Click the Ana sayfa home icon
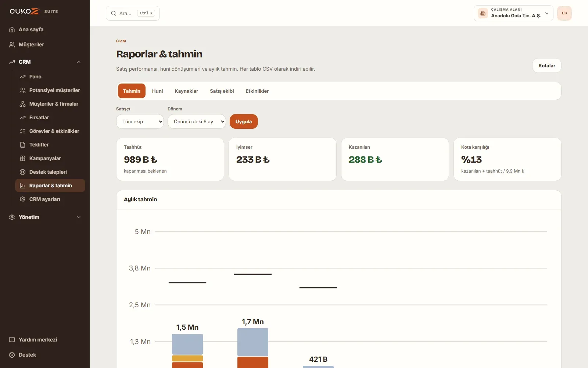The height and width of the screenshot is (368, 588). (12, 29)
